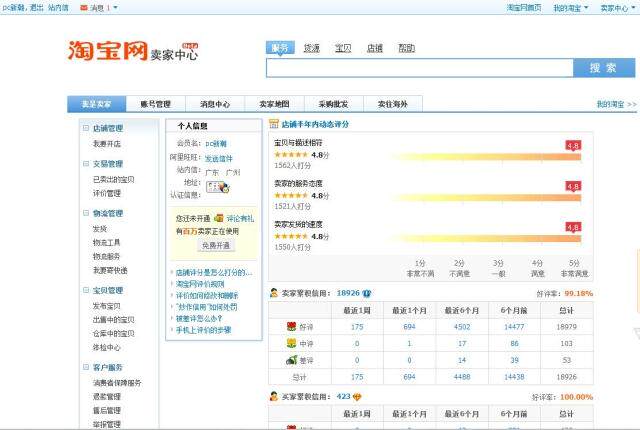This screenshot has width=640, height=430.
Task: Switch to the 消息中心 tab
Action: (215, 104)
